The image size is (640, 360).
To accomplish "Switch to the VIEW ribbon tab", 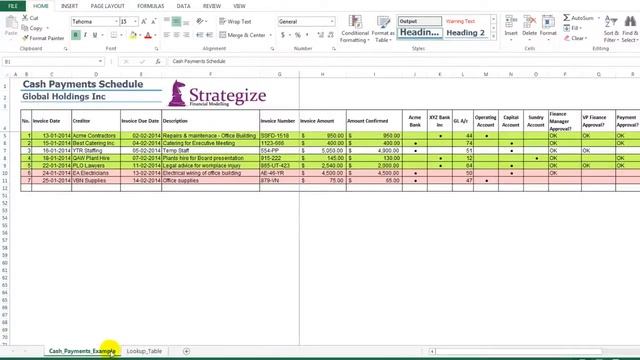I will (239, 6).
